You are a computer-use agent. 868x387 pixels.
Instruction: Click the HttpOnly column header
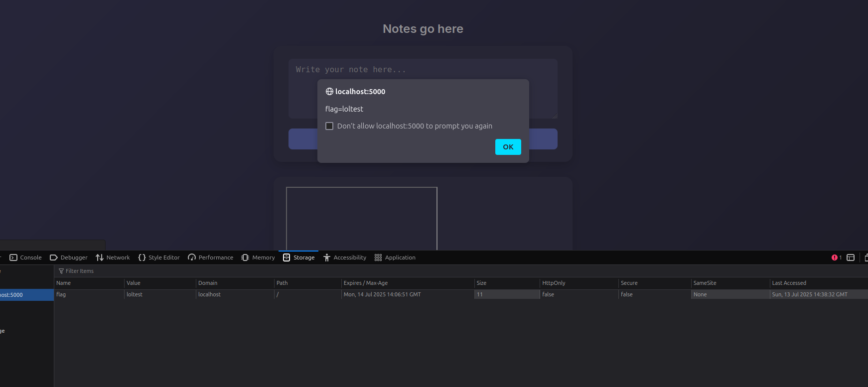(554, 283)
